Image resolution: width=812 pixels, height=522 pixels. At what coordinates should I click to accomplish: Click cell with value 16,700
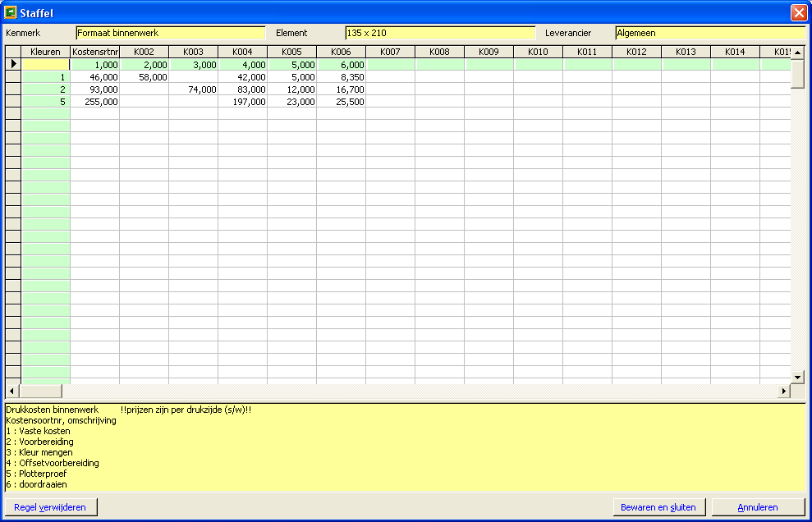coord(342,89)
